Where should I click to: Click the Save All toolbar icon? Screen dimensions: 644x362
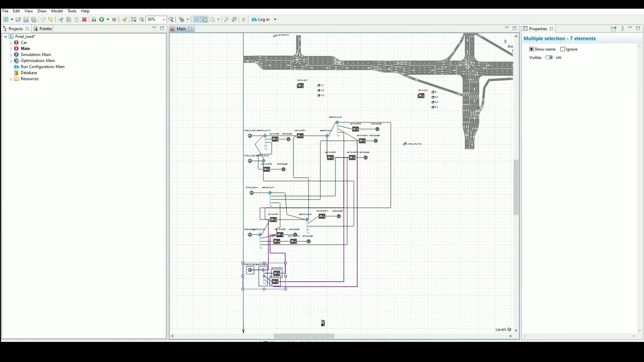coord(34,20)
